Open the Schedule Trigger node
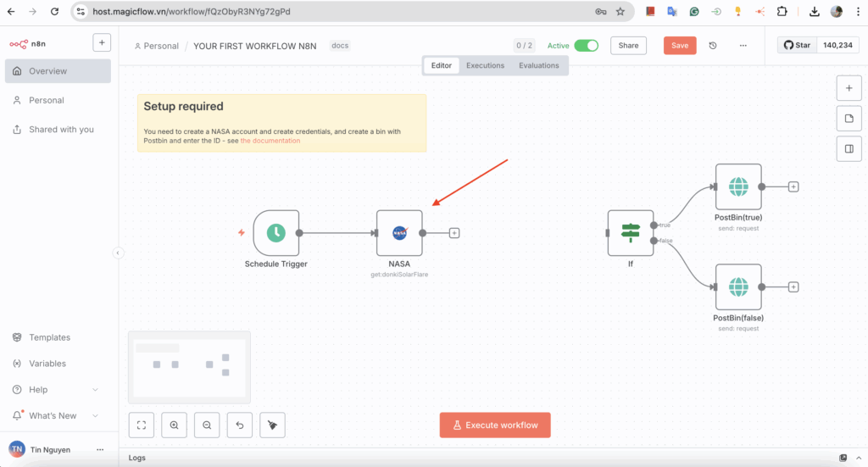868x467 pixels. pos(275,233)
